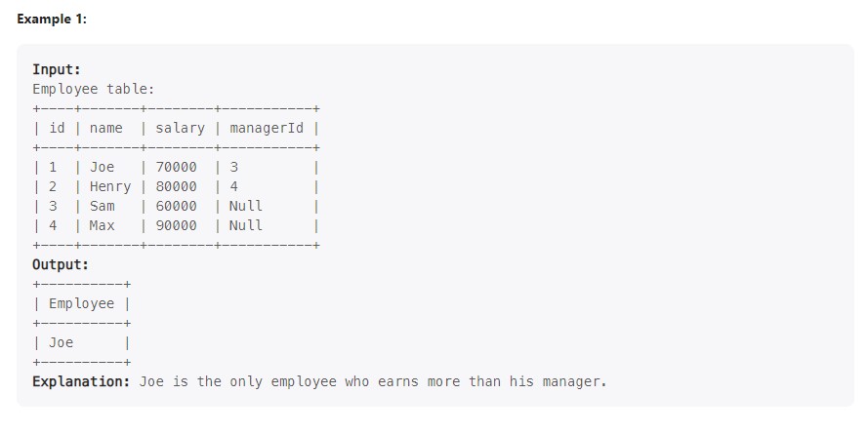Click the "Example 1:" heading
Viewport: 868px width, 434px height.
click(x=52, y=20)
